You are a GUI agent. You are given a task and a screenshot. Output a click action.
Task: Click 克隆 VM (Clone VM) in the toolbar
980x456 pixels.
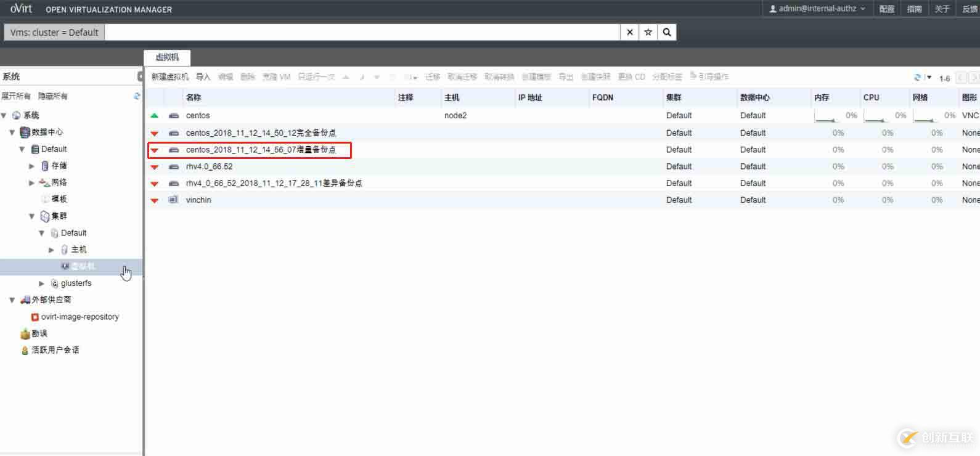point(276,77)
